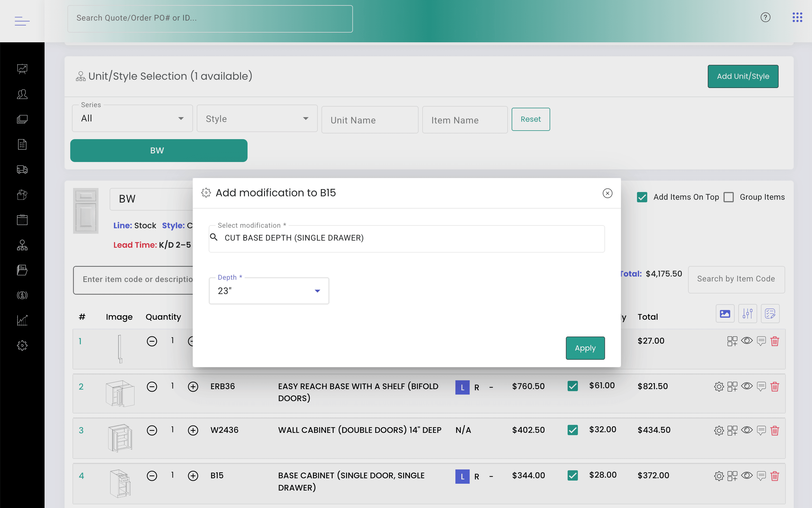The image size is (812, 508).
Task: Open the calendar icon in the sidebar
Action: pyautogui.click(x=22, y=220)
